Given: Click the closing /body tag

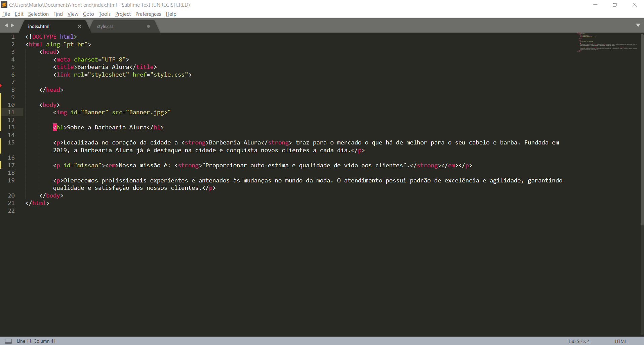Looking at the screenshot, I should (x=51, y=196).
